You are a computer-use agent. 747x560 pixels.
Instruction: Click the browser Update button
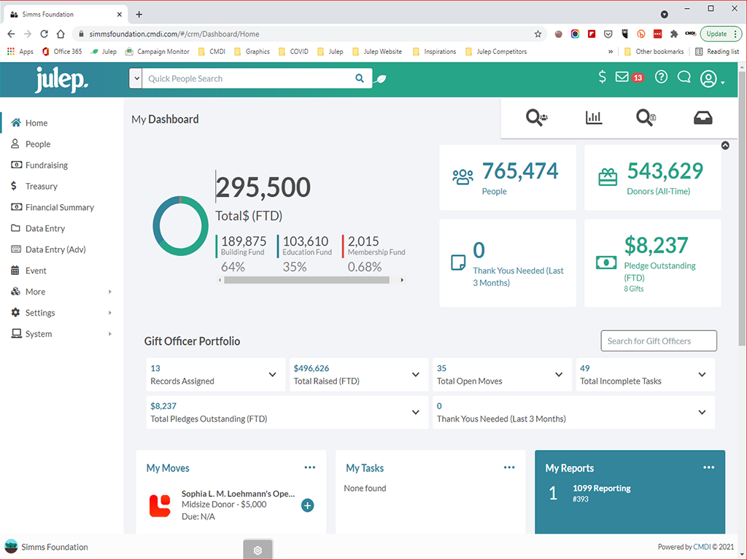click(x=720, y=34)
